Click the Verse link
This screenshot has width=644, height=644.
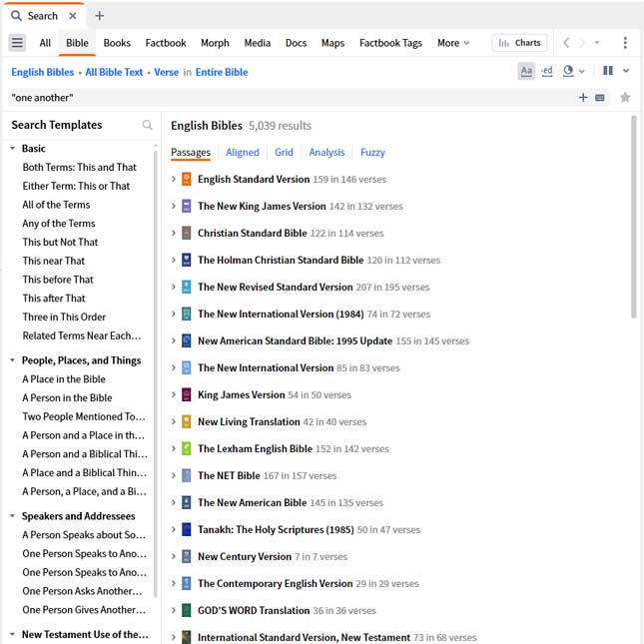click(x=167, y=72)
